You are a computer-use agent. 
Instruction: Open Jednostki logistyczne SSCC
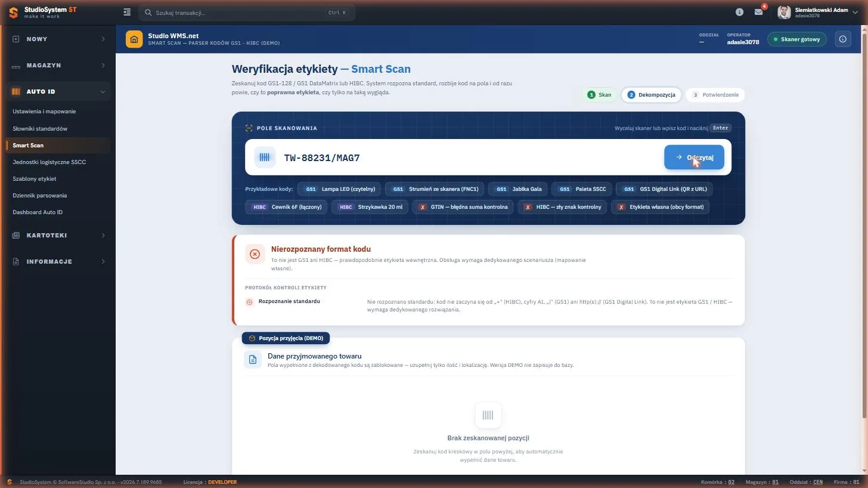tap(57, 162)
